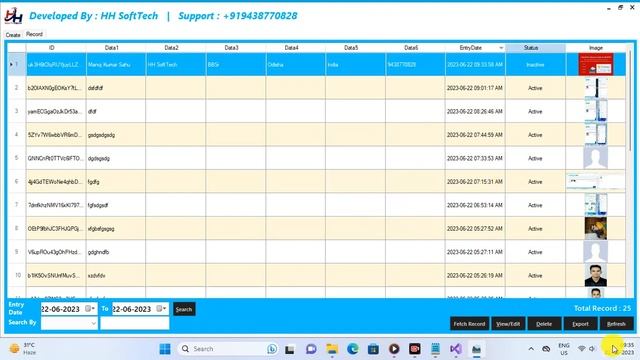
Task: Select row 10 via its row header
Action: 17,275
